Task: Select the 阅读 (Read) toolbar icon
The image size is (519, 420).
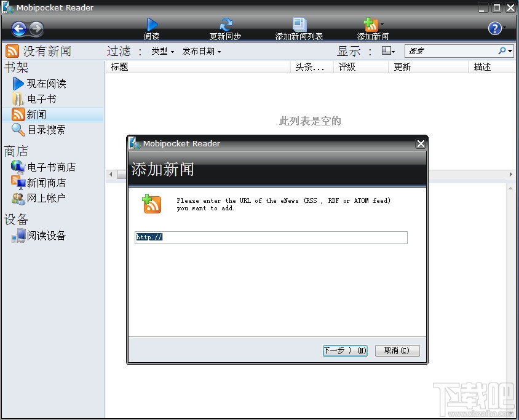Action: click(151, 28)
